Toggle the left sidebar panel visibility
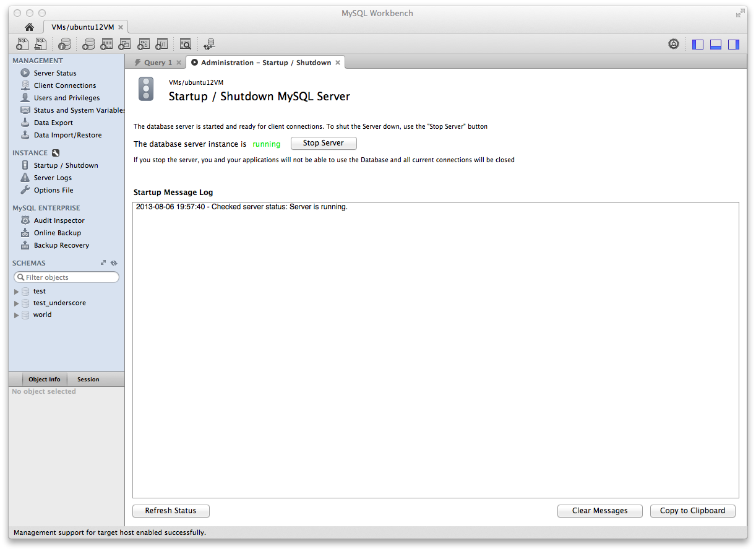This screenshot has height=551, width=756. coord(698,45)
